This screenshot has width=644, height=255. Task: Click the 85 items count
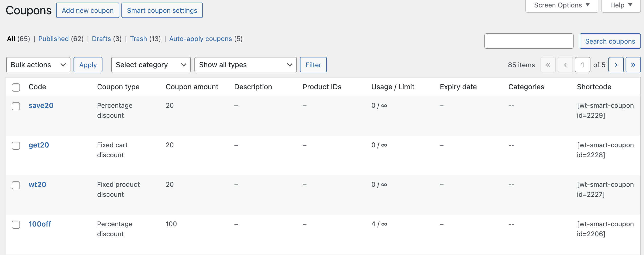coord(521,65)
